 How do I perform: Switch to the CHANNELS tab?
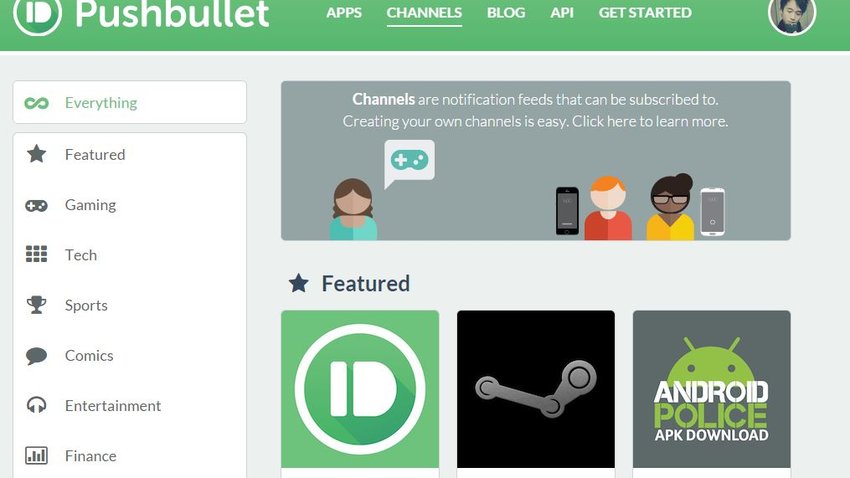click(x=424, y=13)
